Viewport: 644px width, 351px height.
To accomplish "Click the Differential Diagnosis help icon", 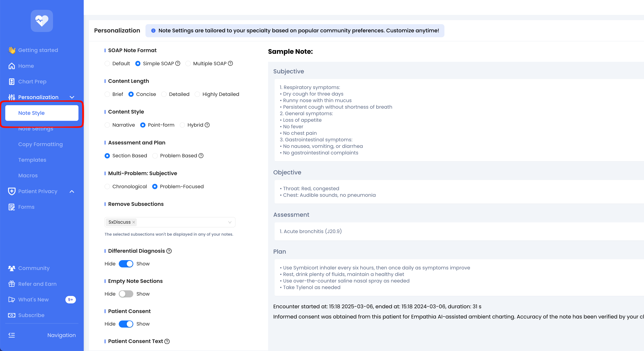I will point(169,251).
